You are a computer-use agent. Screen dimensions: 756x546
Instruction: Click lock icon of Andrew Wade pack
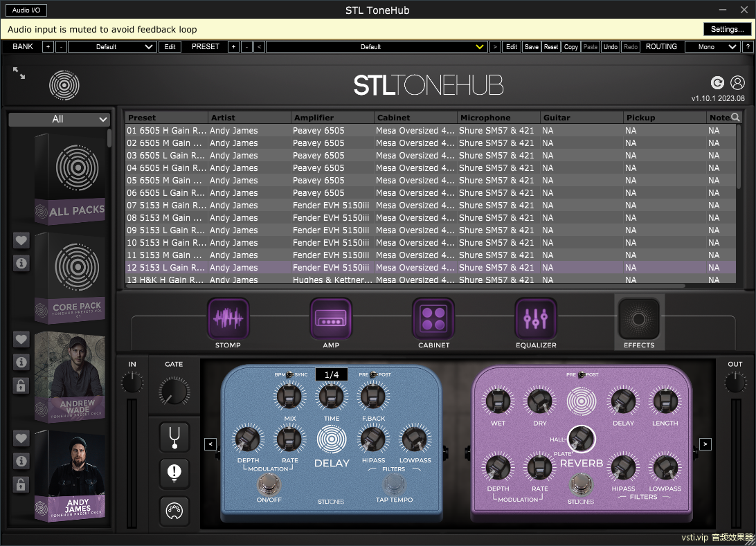(21, 385)
